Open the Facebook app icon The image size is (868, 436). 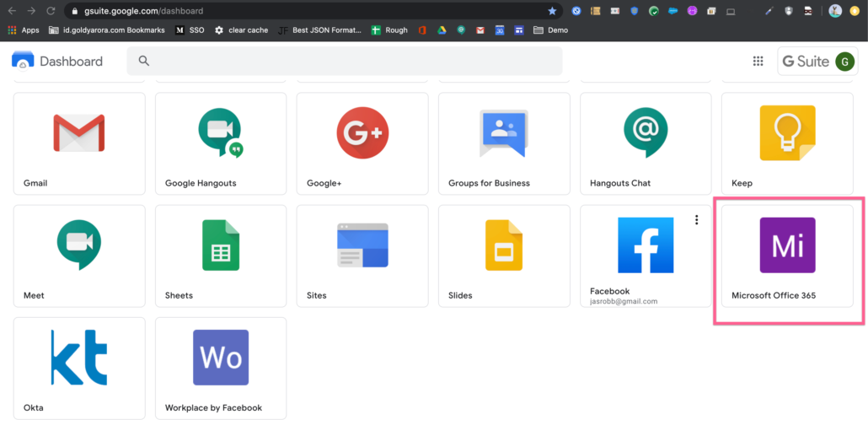(x=646, y=245)
